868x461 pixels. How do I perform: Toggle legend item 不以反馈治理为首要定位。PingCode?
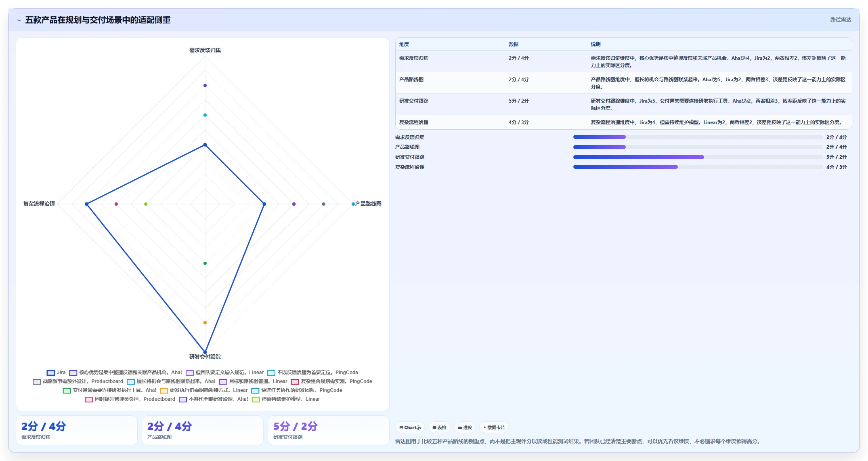312,373
